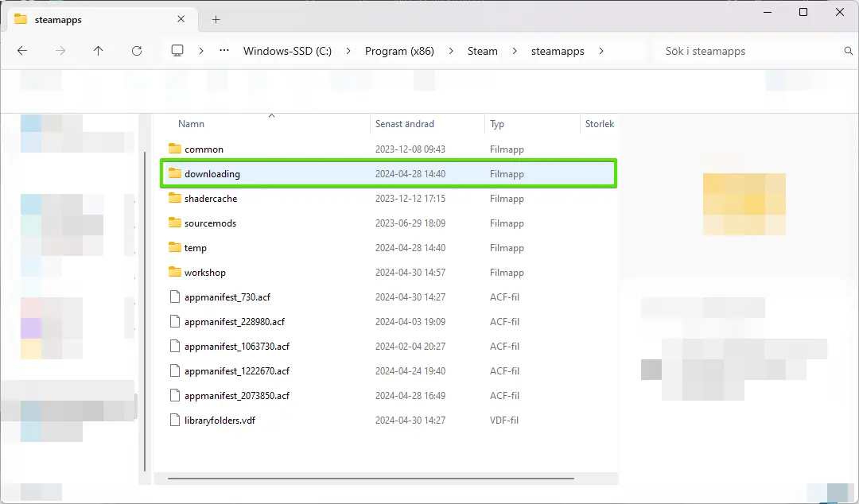The image size is (859, 504).
Task: Click Windows-SSD (C:) in the address bar
Action: point(288,51)
